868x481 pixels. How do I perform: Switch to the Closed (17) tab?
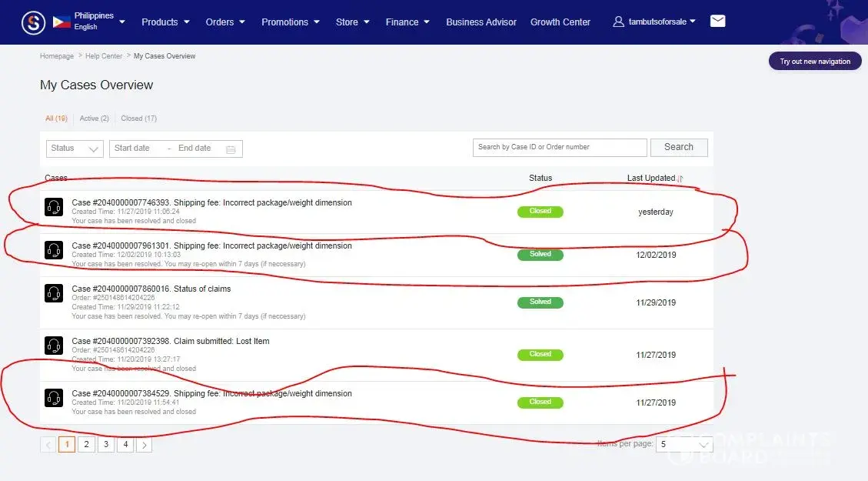coord(138,119)
